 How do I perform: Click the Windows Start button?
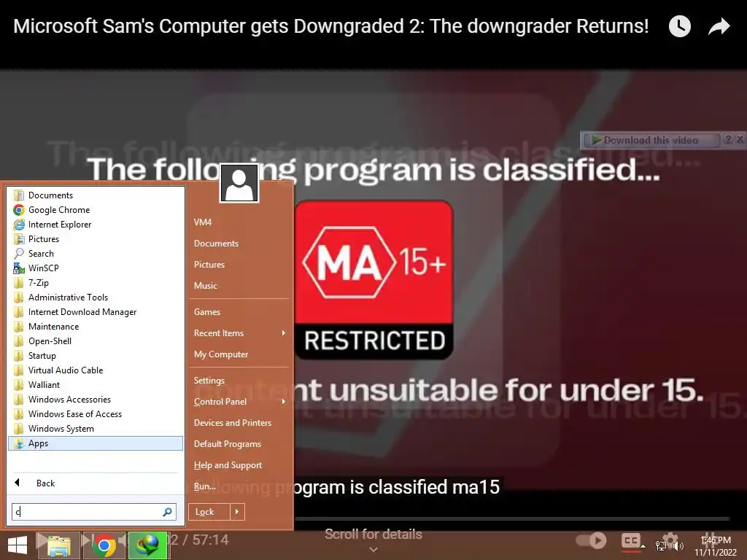pos(18,545)
